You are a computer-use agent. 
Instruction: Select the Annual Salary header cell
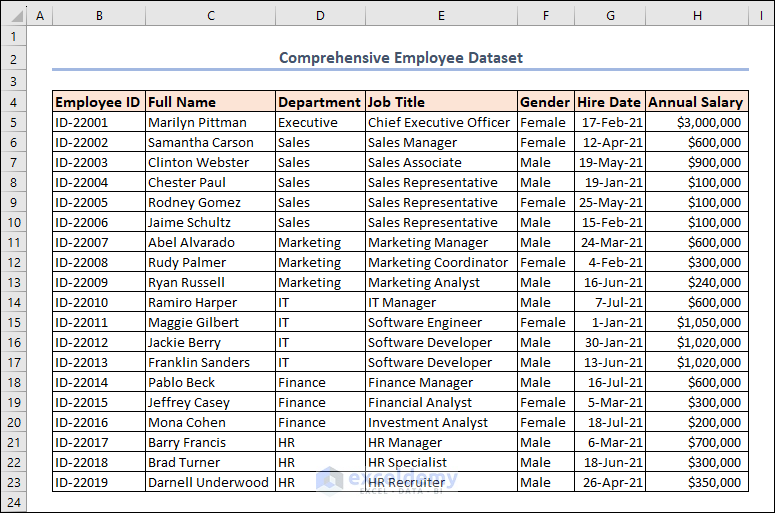tap(696, 102)
